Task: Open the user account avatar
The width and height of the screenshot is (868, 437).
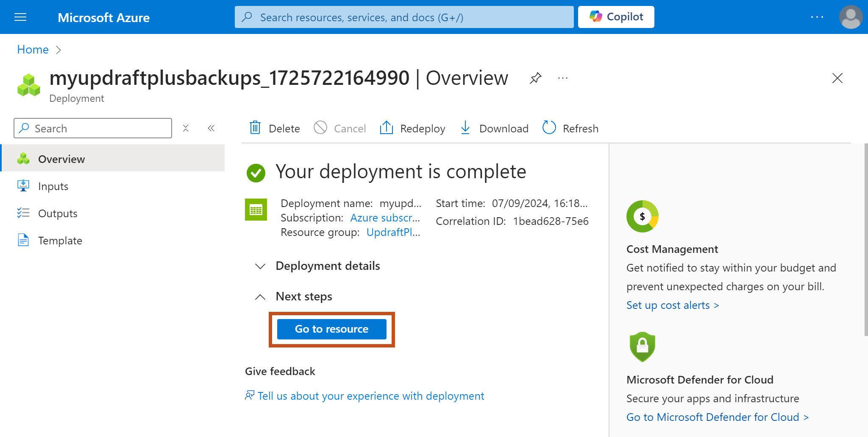Action: [x=850, y=17]
